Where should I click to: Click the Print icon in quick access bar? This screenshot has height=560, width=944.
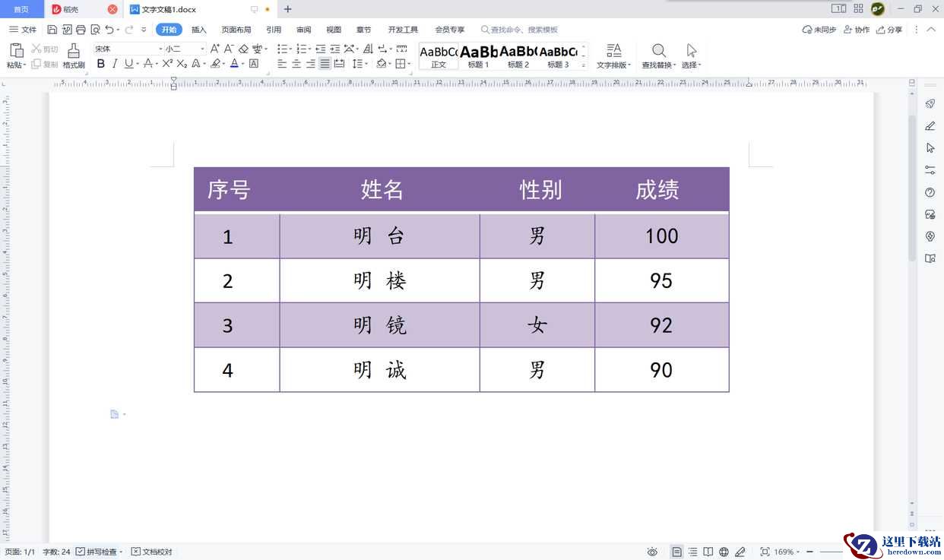[x=81, y=30]
